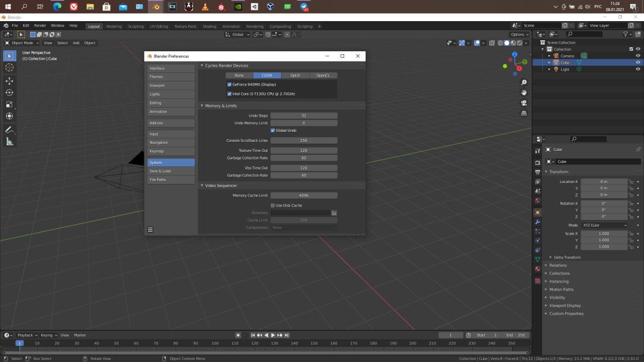Open the Modifier wrench properties tab
Viewport: 644px width, 362px height.
click(x=537, y=222)
